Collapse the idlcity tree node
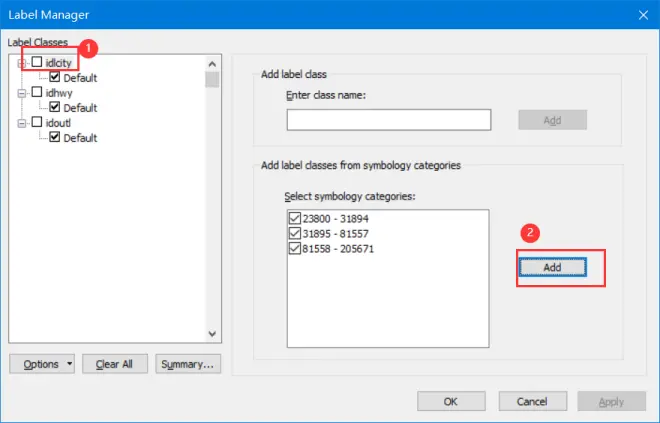 [21, 64]
